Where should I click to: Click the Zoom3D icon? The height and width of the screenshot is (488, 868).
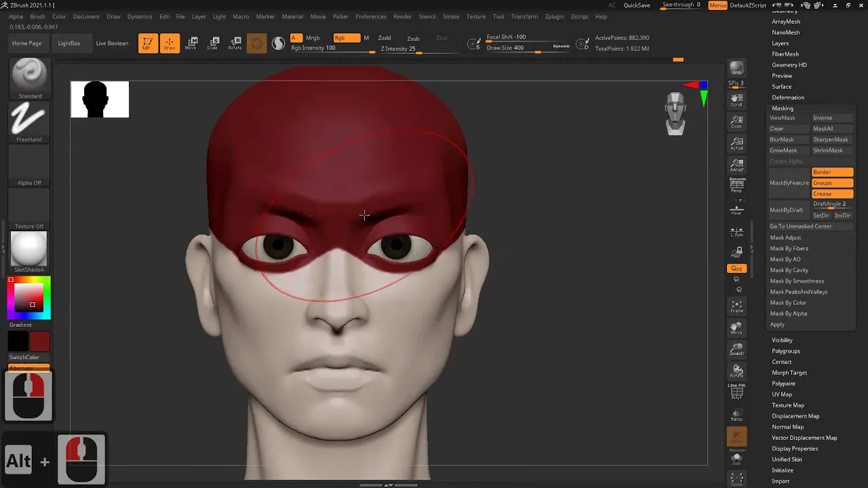coord(736,350)
